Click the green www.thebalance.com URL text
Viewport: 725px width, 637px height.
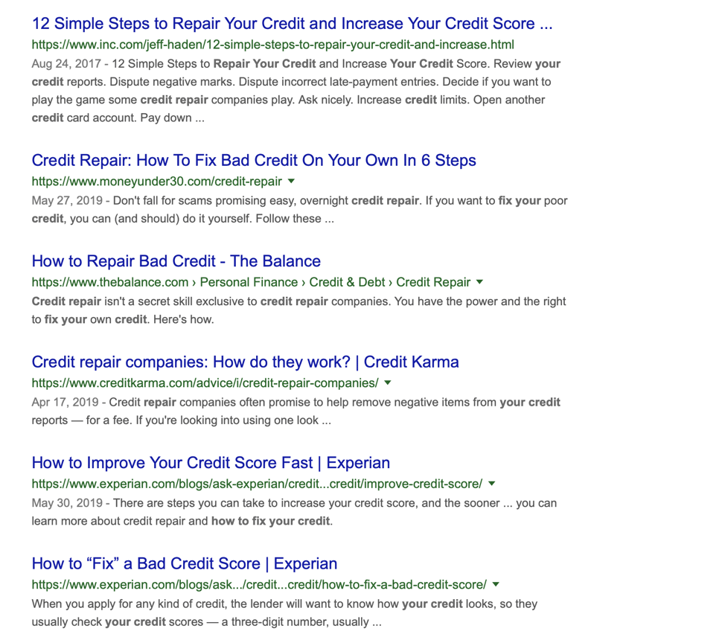[110, 282]
